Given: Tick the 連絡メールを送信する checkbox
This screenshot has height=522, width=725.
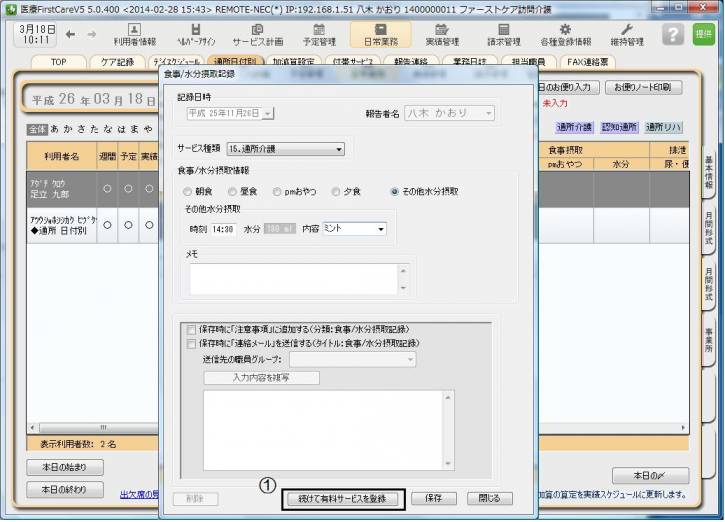Looking at the screenshot, I should pyautogui.click(x=191, y=343).
